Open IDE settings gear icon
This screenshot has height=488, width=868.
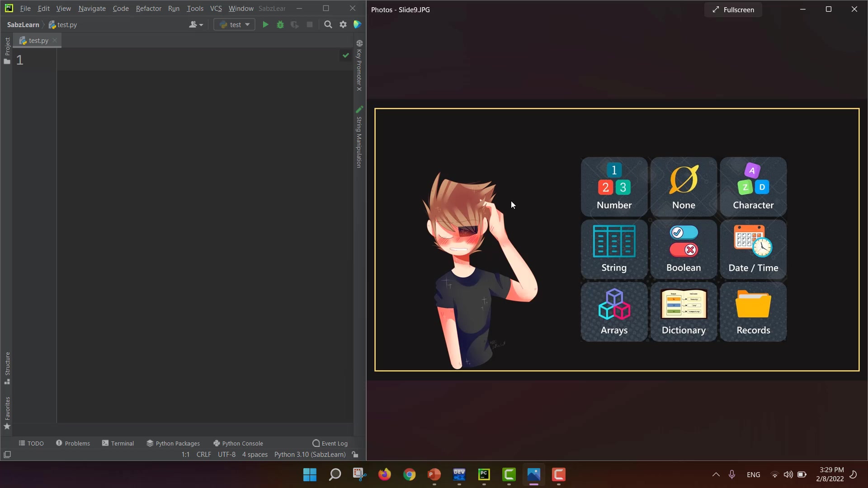point(343,25)
